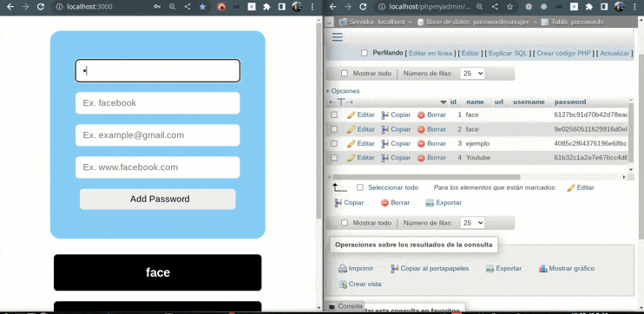
Task: Click the Mostrar gráfico chart icon
Action: click(543, 269)
